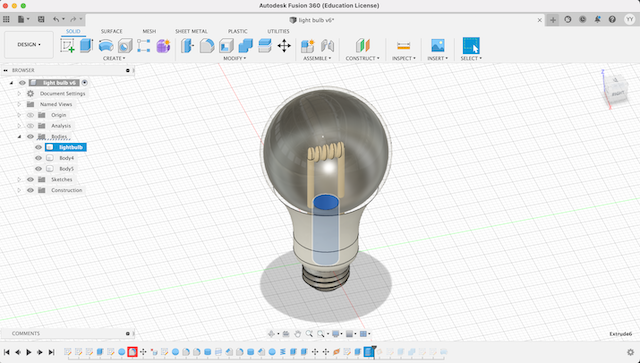Select the Offset Face tool
The image size is (640, 363).
264,45
